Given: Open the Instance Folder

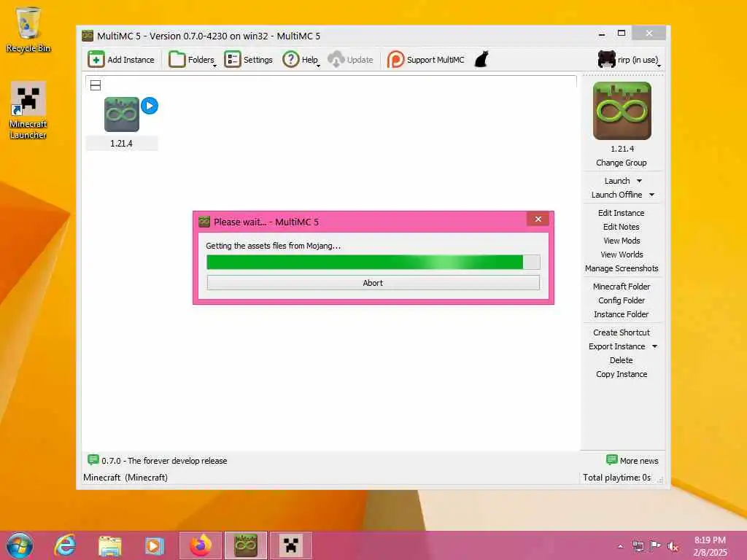Looking at the screenshot, I should tap(622, 314).
